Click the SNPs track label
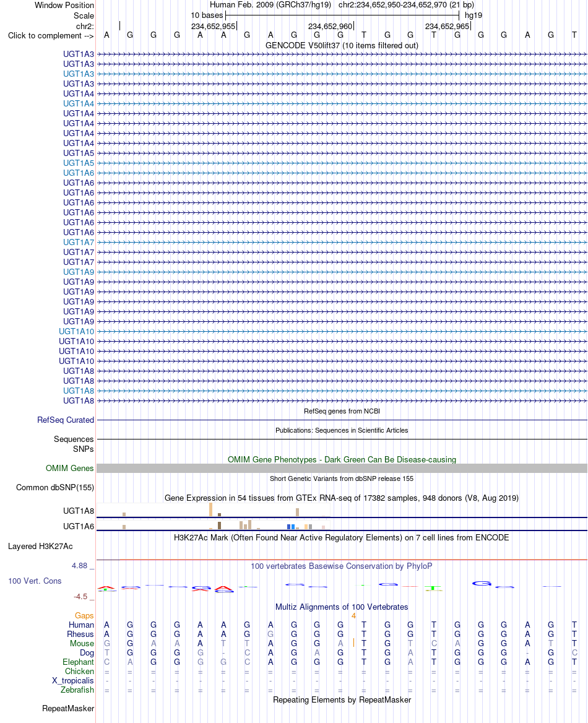 pyautogui.click(x=83, y=449)
